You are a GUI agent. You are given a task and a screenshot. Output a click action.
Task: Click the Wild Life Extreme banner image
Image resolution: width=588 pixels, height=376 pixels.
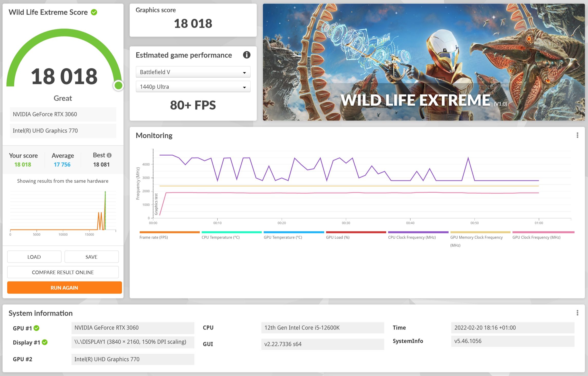coord(424,62)
